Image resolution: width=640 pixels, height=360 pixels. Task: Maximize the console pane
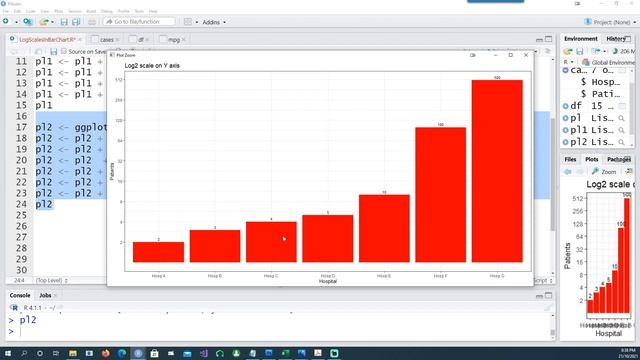tap(549, 295)
